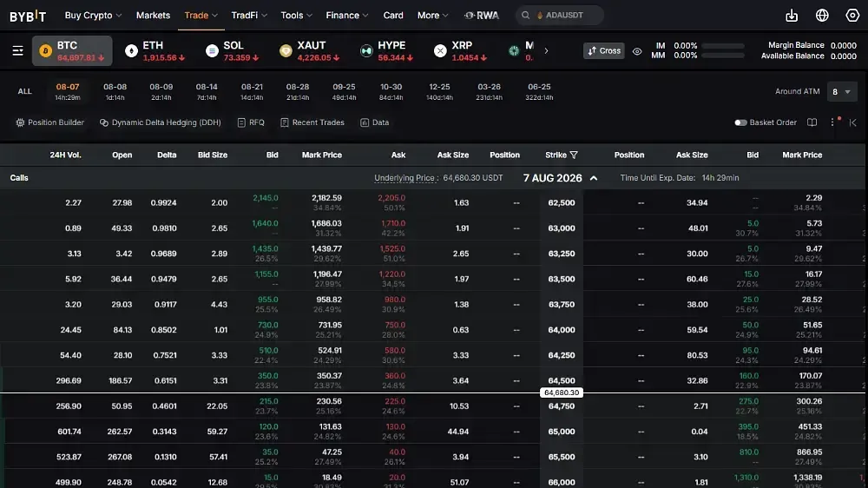Image resolution: width=868 pixels, height=488 pixels.
Task: Click the Underlying Price label
Action: (x=404, y=178)
